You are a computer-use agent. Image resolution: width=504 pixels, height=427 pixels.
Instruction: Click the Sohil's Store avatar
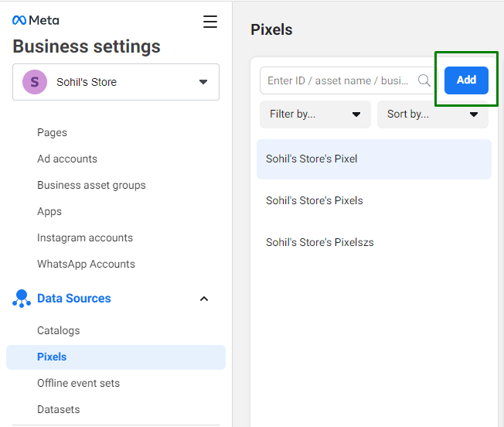point(35,82)
